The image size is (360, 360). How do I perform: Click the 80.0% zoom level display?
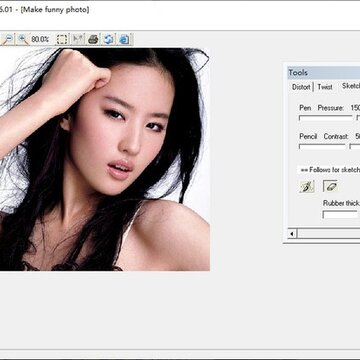pyautogui.click(x=40, y=39)
